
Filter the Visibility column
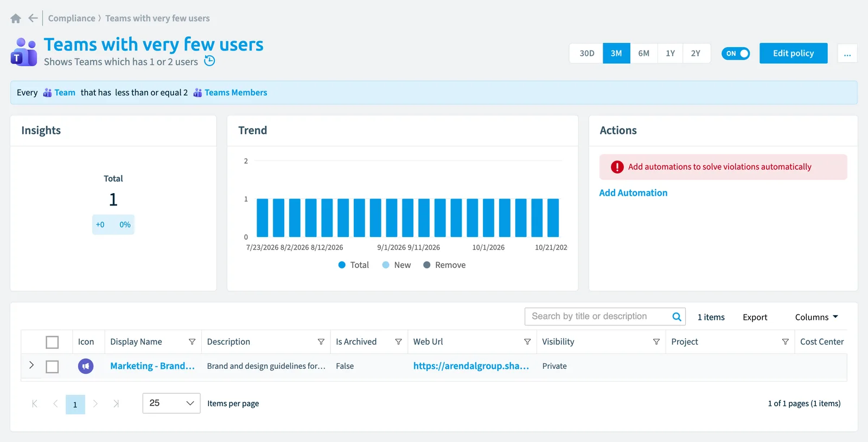pyautogui.click(x=656, y=342)
